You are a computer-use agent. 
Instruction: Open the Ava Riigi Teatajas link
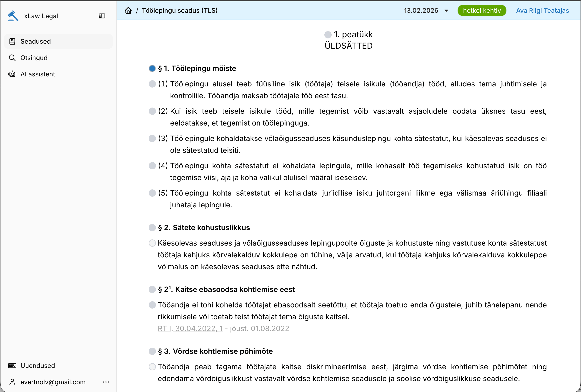click(x=542, y=10)
